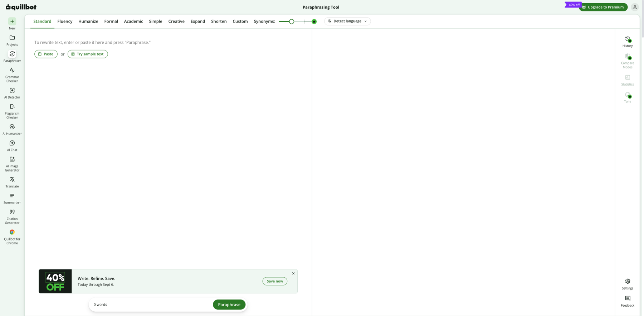This screenshot has width=644, height=316.
Task: Open Compare Modes panel
Action: click(628, 61)
